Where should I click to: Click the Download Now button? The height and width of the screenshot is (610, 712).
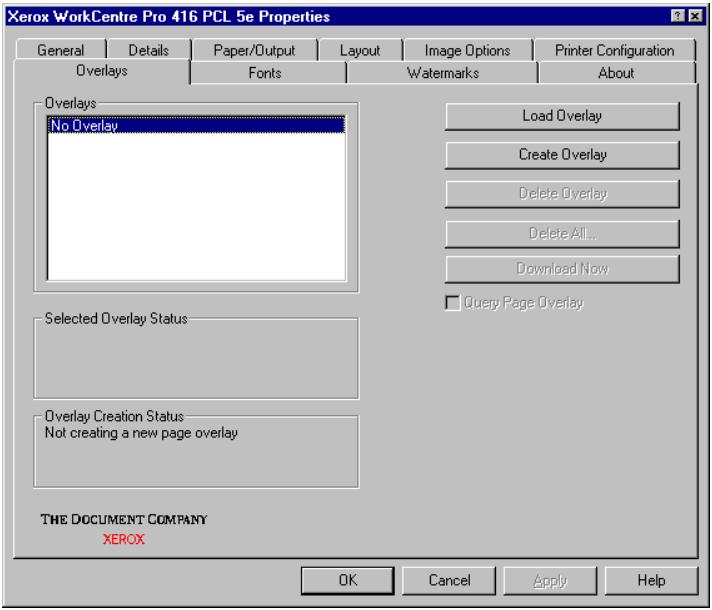[x=562, y=269]
